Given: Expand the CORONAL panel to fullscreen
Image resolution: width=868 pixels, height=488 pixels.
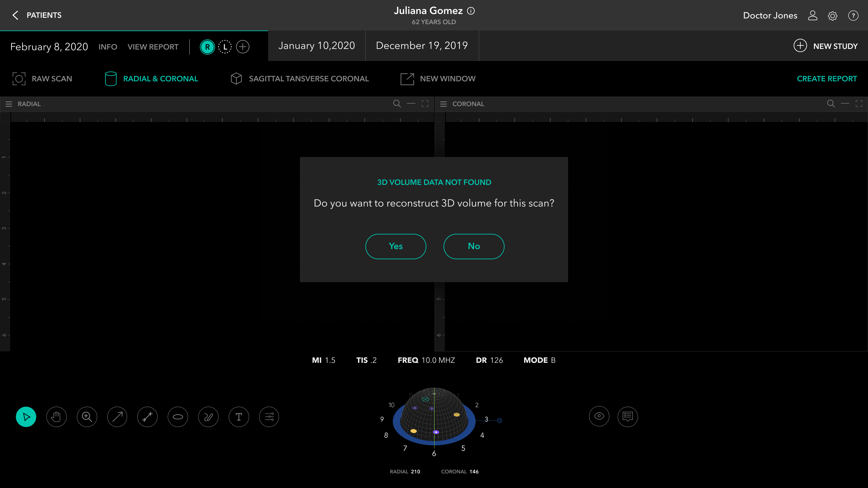Looking at the screenshot, I should click(x=859, y=104).
